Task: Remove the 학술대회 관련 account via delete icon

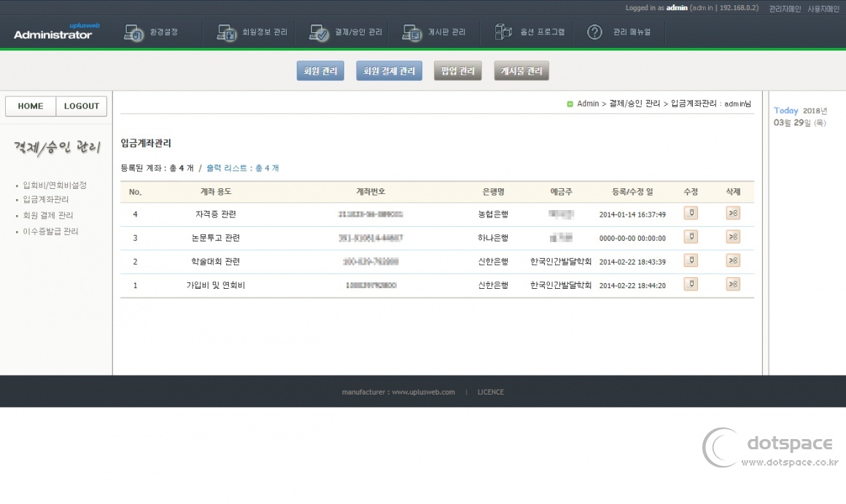Action: [733, 260]
